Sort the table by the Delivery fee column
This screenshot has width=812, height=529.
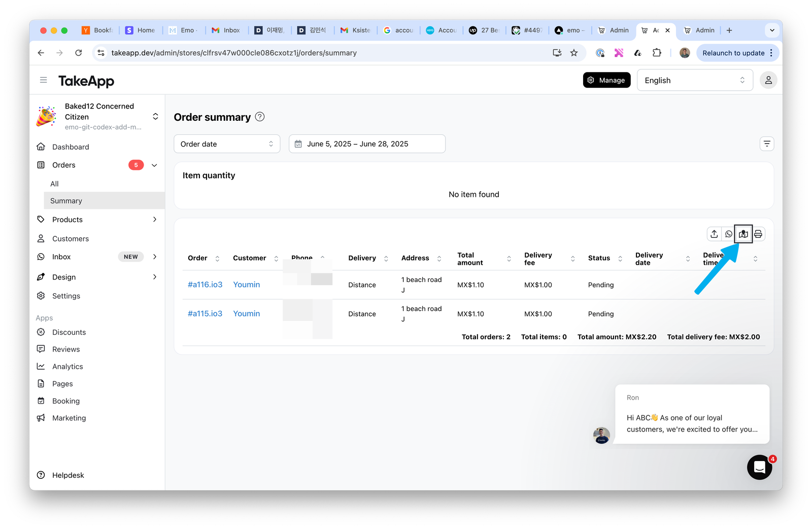[573, 259]
